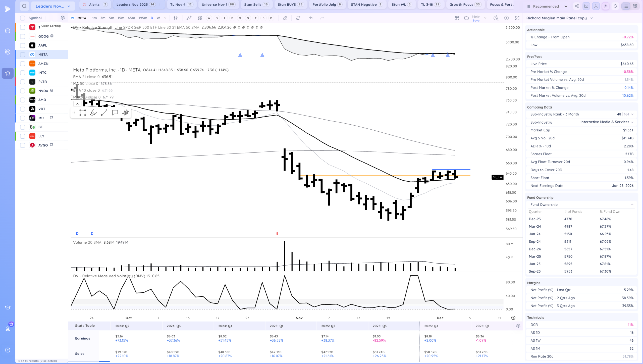Select AMZN in the watchlist
The image size is (643, 364).
pos(43,64)
